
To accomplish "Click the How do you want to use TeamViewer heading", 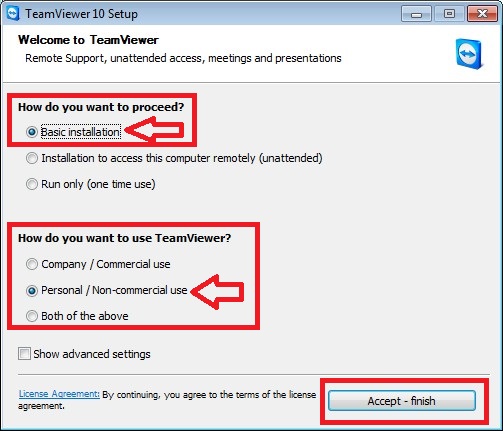I will coord(125,238).
